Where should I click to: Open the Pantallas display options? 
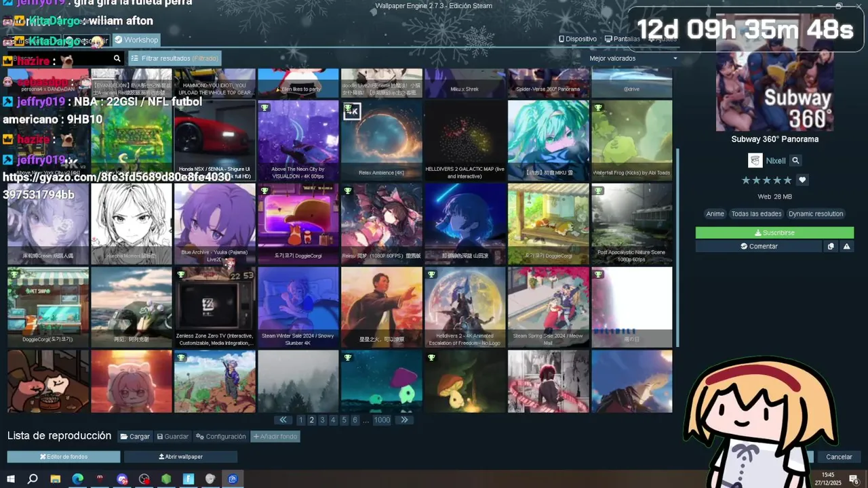(623, 39)
